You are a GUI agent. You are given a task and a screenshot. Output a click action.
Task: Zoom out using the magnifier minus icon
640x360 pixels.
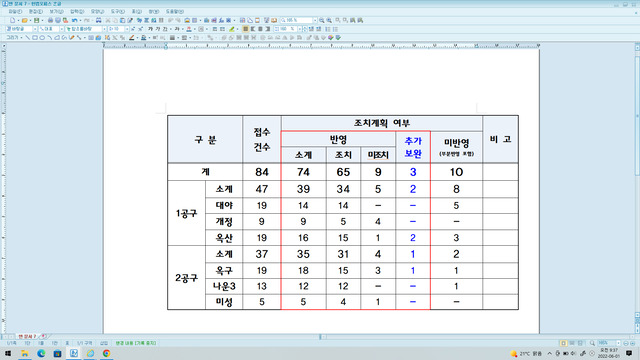pyautogui.click(x=322, y=20)
